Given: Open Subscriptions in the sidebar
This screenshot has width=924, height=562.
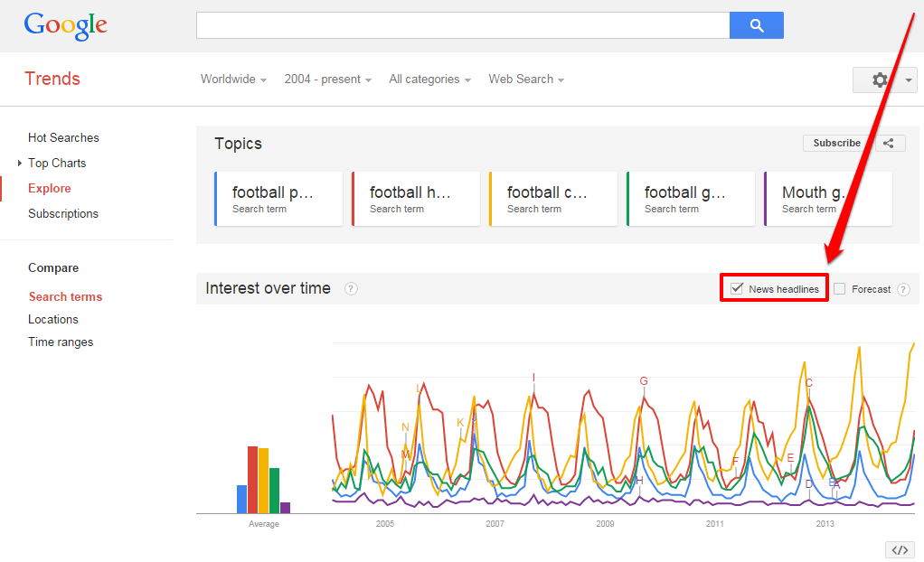Looking at the screenshot, I should coord(63,214).
